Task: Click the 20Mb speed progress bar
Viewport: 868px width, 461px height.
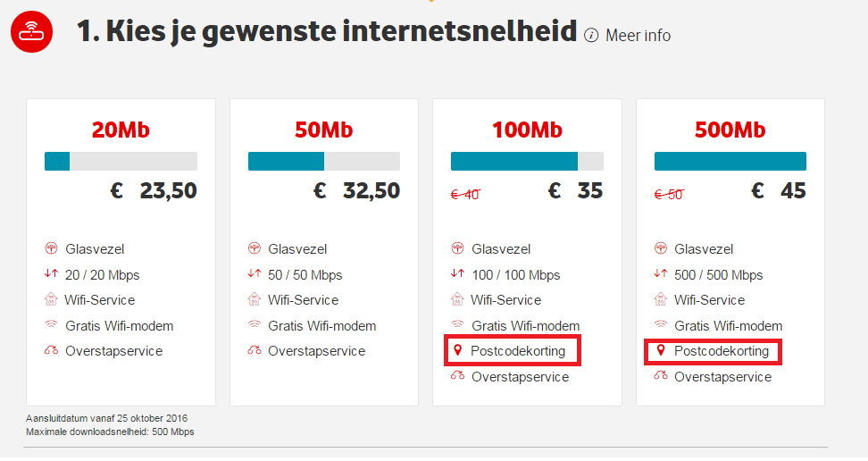Action: pos(121,162)
